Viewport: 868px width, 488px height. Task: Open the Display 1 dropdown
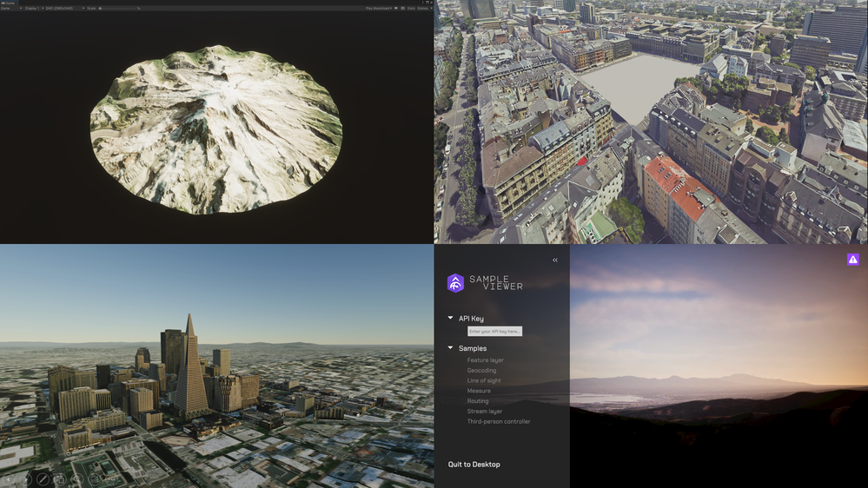tap(34, 9)
